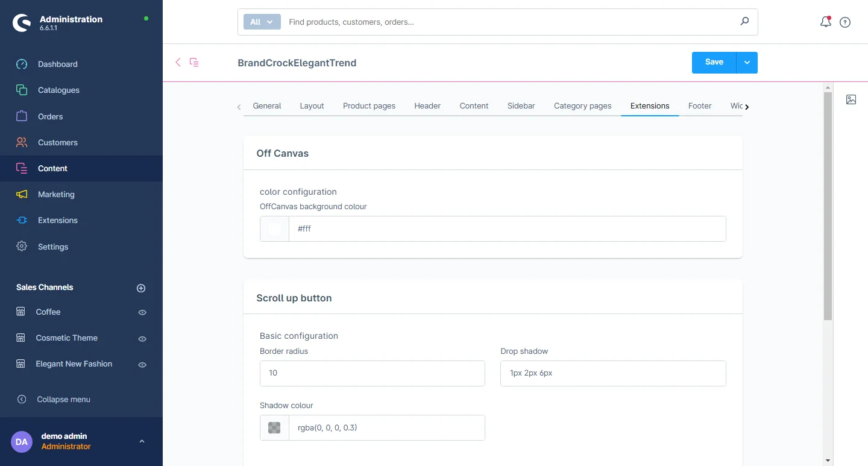The height and width of the screenshot is (466, 868).
Task: Toggle the eye icon for Coffee channel
Action: pyautogui.click(x=142, y=312)
